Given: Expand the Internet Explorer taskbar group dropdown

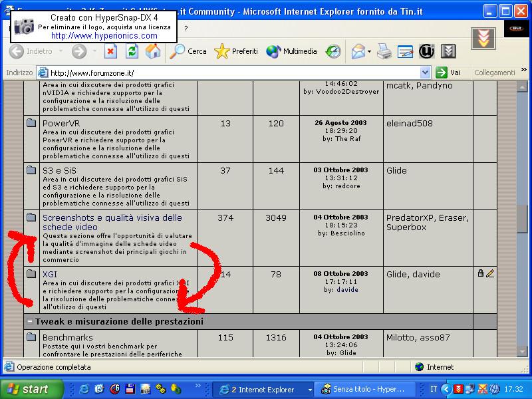Looking at the screenshot, I should [309, 390].
